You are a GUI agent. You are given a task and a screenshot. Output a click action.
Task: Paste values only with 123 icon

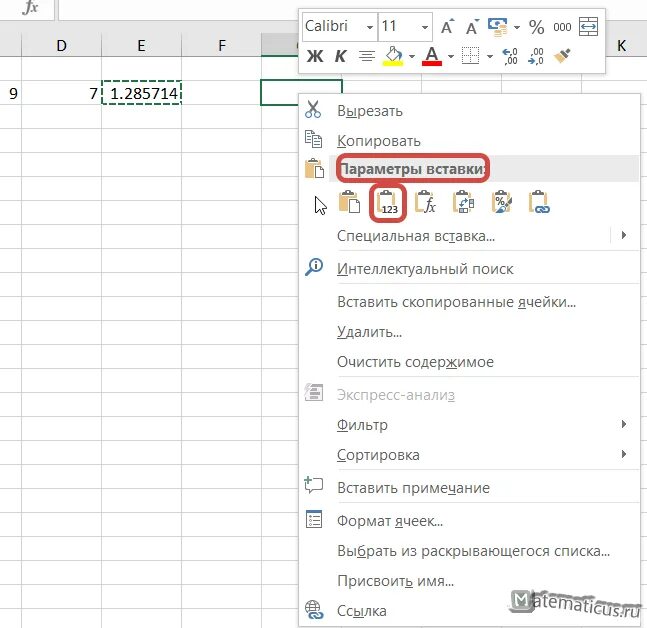388,203
